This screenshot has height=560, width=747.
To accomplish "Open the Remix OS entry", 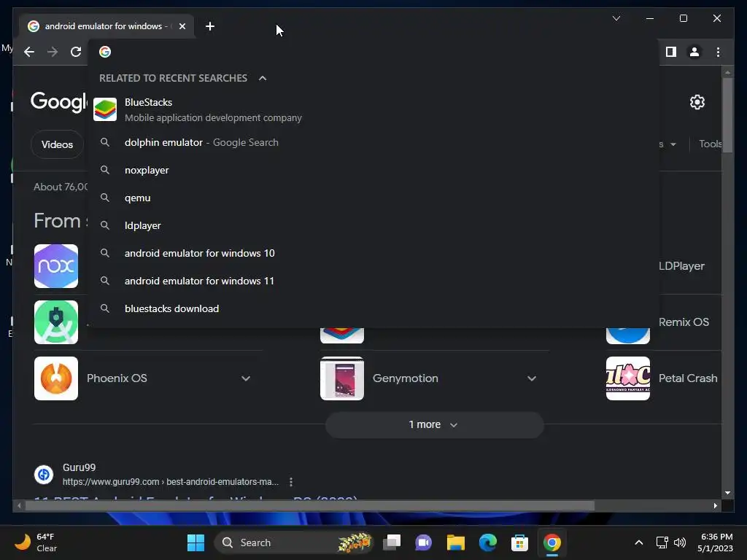I will 684,322.
